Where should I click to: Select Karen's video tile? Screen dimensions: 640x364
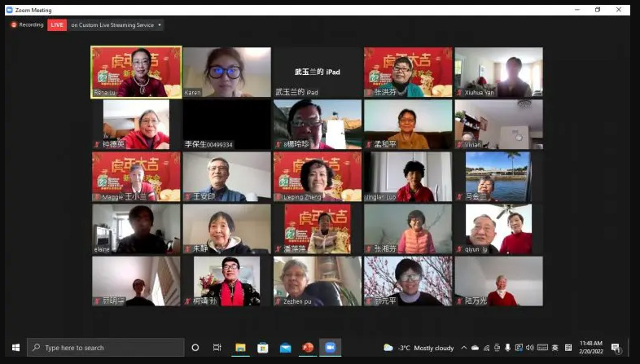(x=226, y=72)
